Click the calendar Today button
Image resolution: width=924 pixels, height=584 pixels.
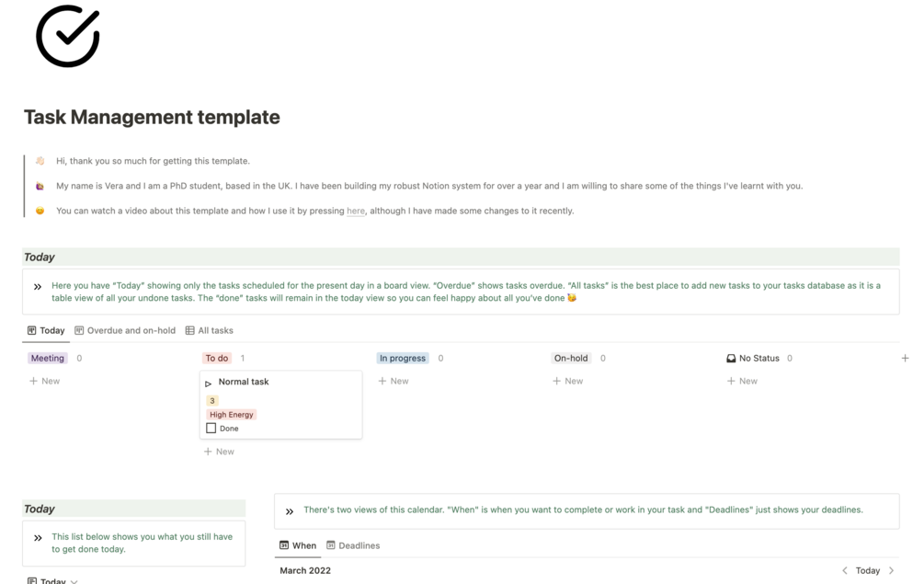point(867,570)
